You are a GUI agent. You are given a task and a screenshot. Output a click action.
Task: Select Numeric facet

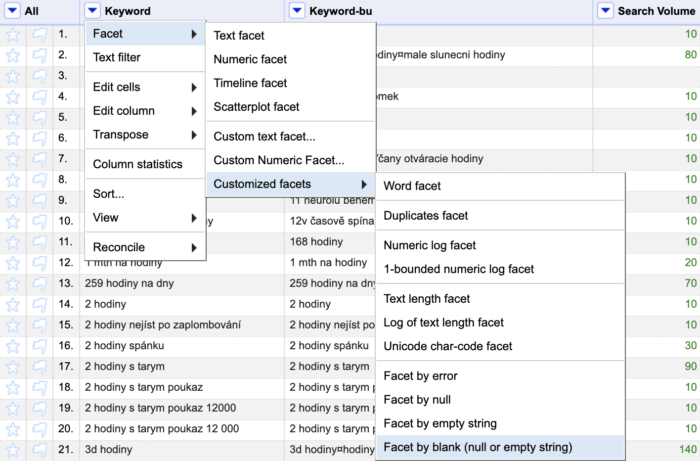(x=291, y=59)
